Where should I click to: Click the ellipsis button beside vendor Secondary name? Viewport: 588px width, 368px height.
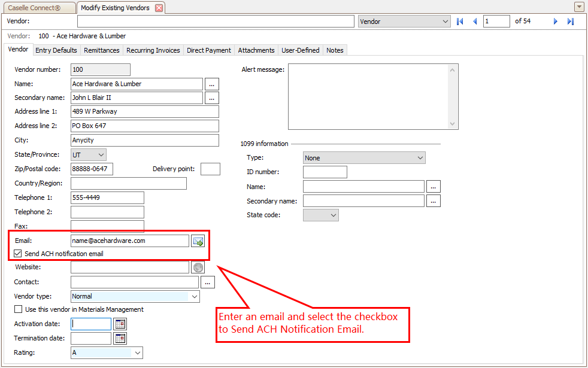pyautogui.click(x=212, y=98)
